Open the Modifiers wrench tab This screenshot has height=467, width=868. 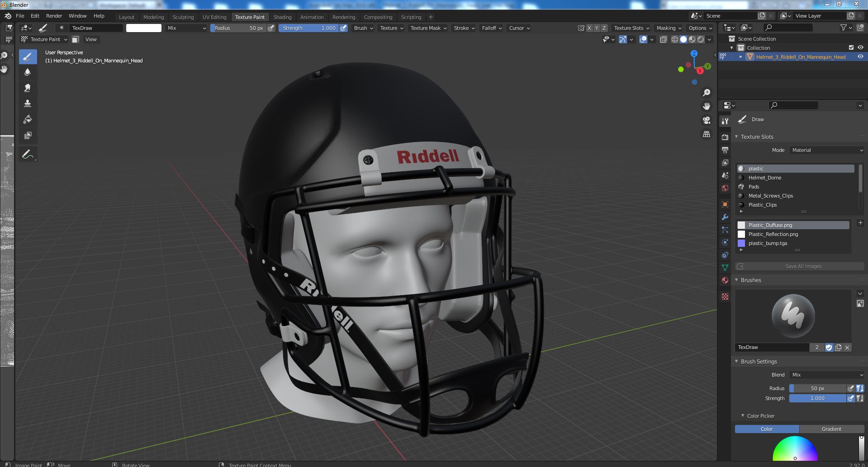click(725, 217)
